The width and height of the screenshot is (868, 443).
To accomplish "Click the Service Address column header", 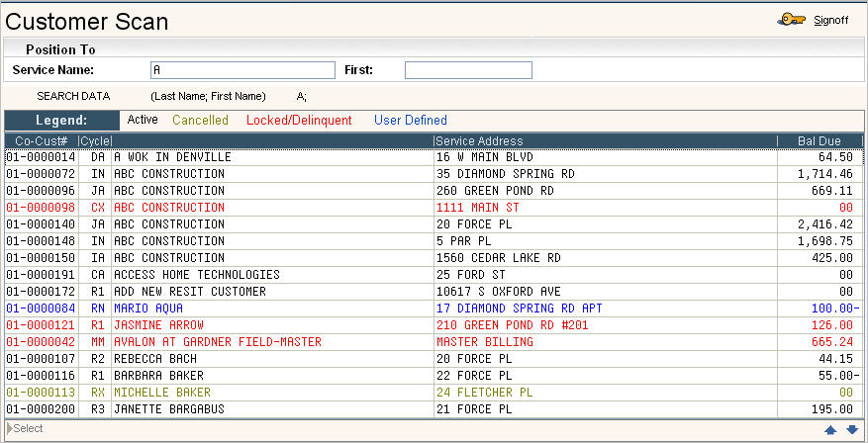I will pos(479,141).
